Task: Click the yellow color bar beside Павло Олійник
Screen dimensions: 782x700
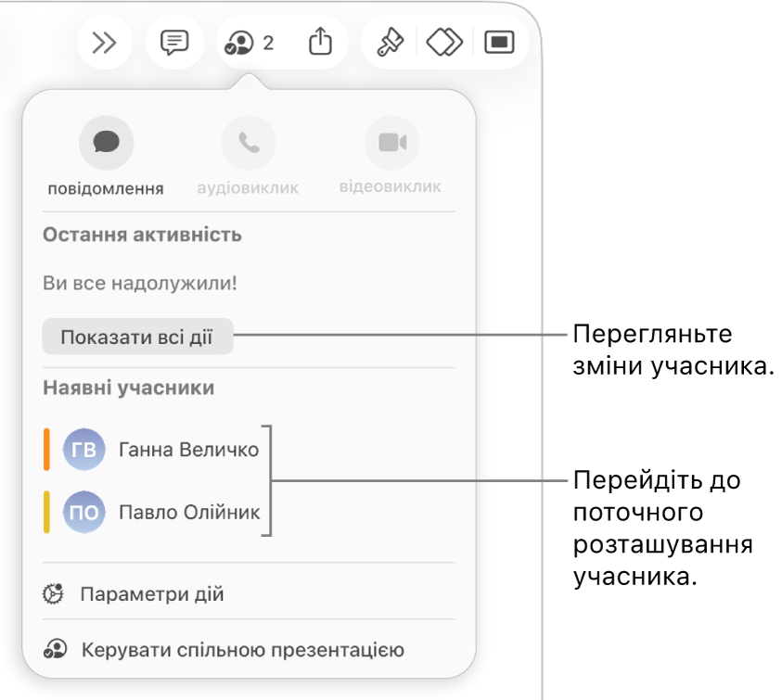Action: (x=46, y=513)
